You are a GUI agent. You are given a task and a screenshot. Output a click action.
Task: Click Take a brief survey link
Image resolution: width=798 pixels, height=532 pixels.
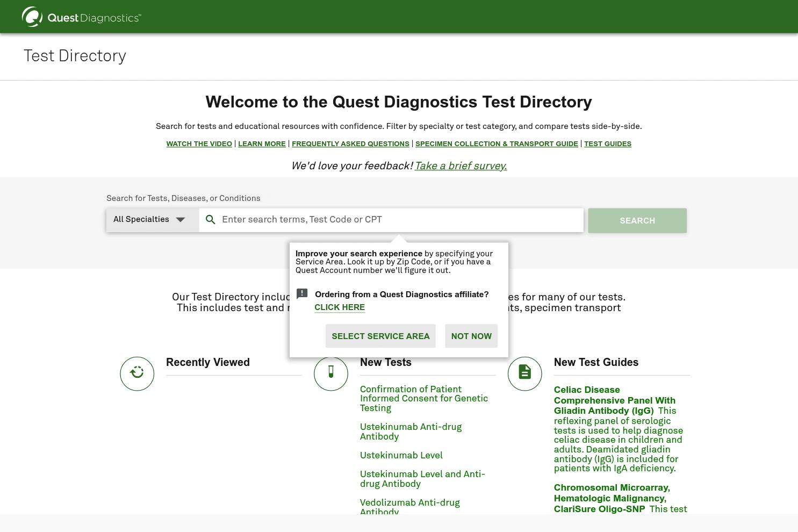pyautogui.click(x=461, y=166)
